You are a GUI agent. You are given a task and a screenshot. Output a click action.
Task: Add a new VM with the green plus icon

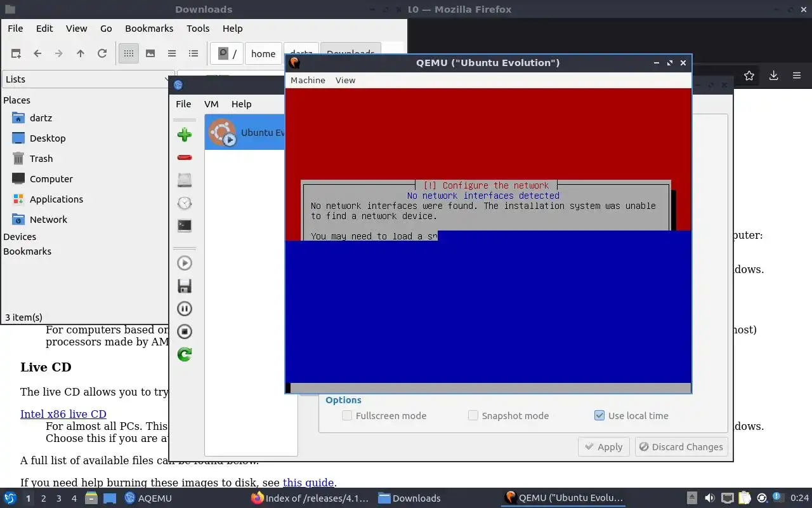click(x=185, y=135)
